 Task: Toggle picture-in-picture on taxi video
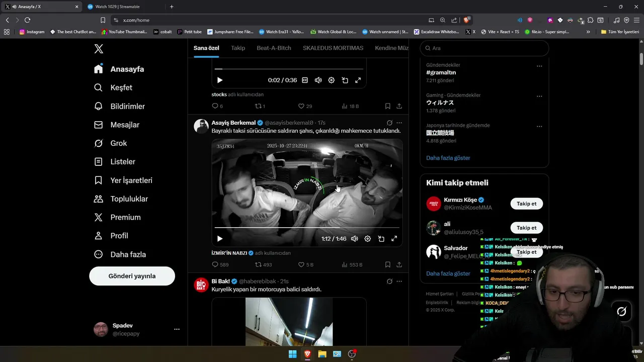pyautogui.click(x=381, y=239)
